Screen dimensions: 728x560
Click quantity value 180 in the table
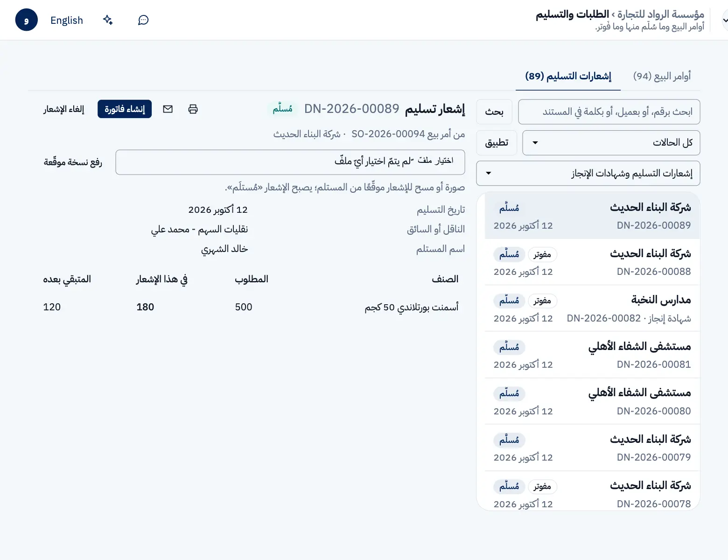point(145,307)
